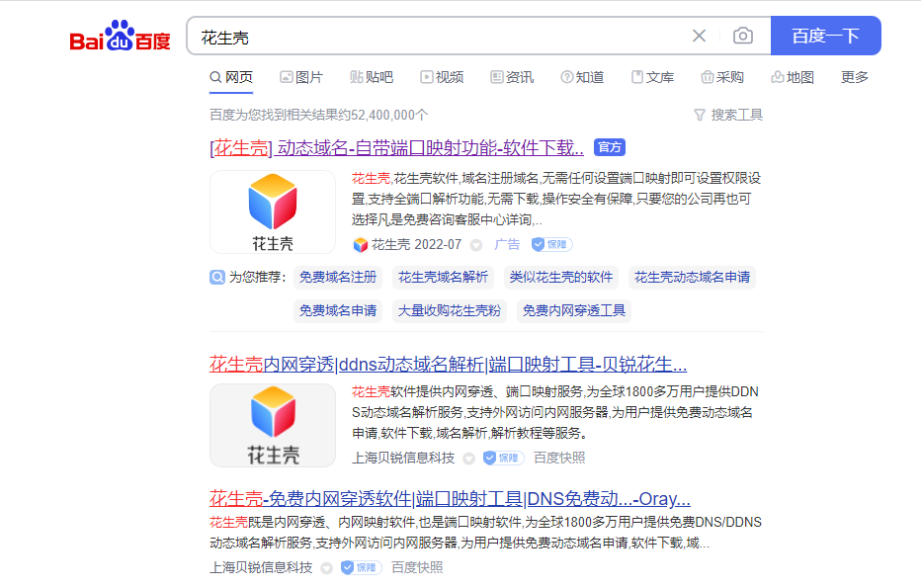Click the 广告 label
This screenshot has width=921, height=588.
coord(507,244)
